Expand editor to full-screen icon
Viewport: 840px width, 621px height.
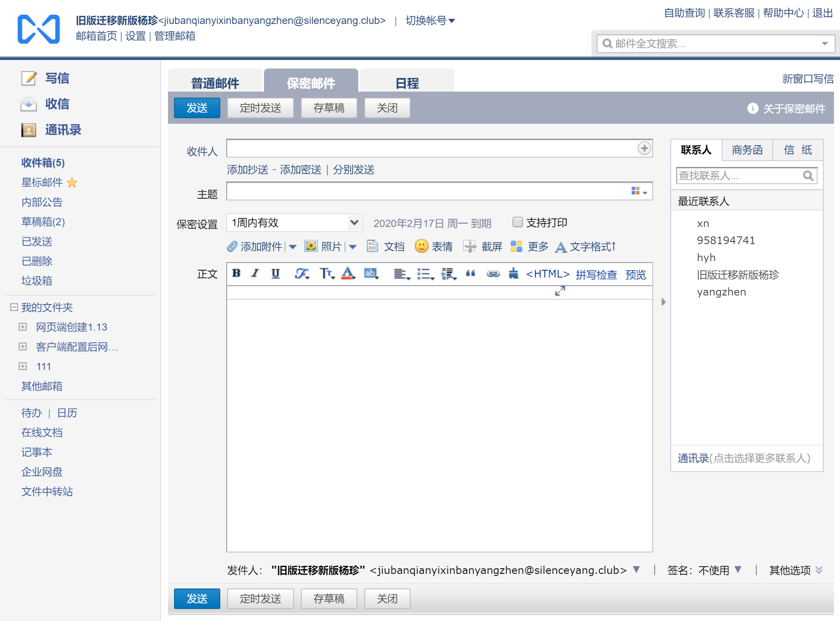pyautogui.click(x=560, y=291)
